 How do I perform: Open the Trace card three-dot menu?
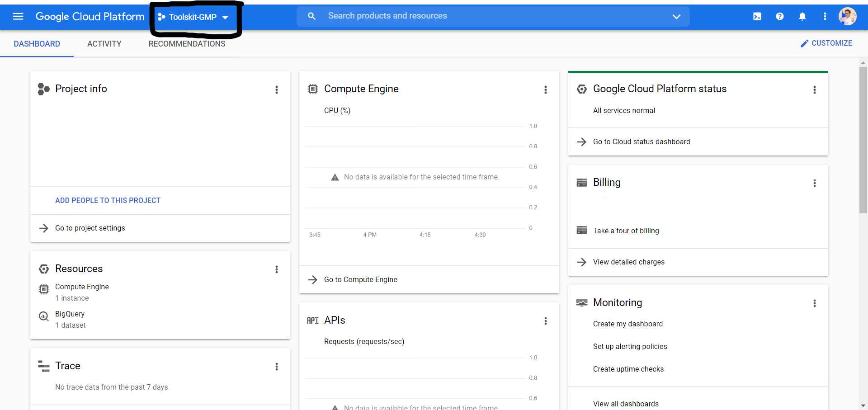(x=277, y=367)
